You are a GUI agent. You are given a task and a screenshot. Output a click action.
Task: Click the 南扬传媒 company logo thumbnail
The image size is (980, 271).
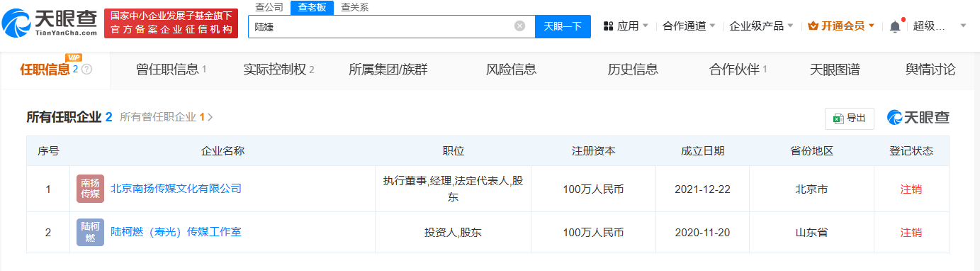(x=90, y=189)
